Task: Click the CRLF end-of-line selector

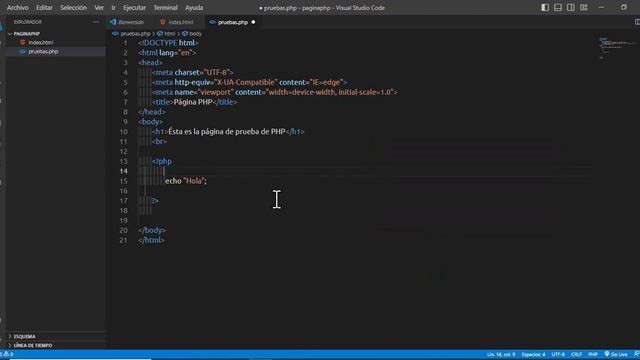Action: [x=576, y=354]
